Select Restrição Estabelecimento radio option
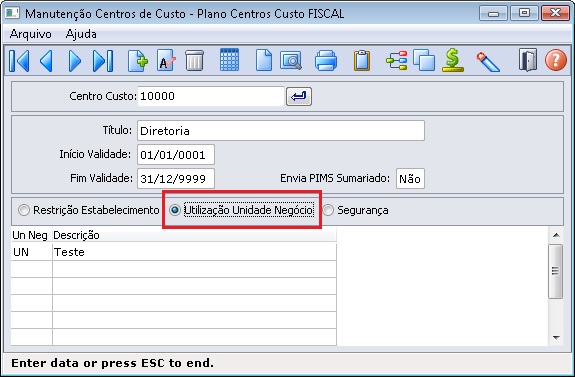Screen dimensions: 575x377 tap(89, 210)
